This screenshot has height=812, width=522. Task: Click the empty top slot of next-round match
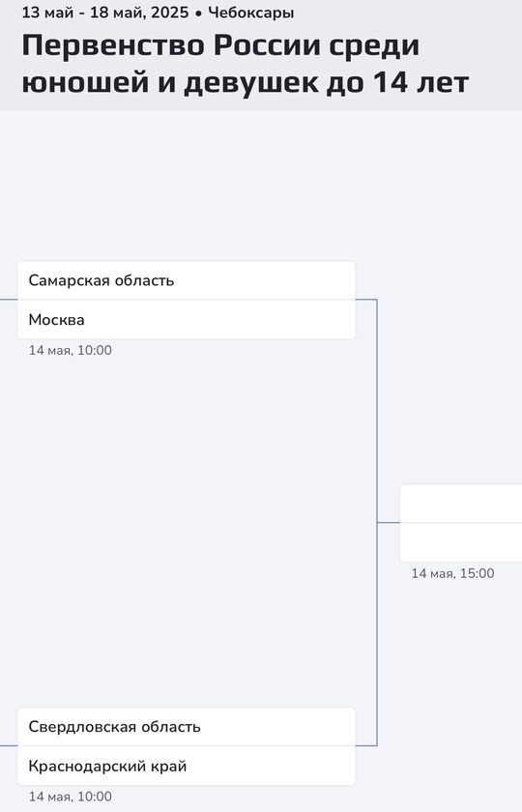[461, 504]
